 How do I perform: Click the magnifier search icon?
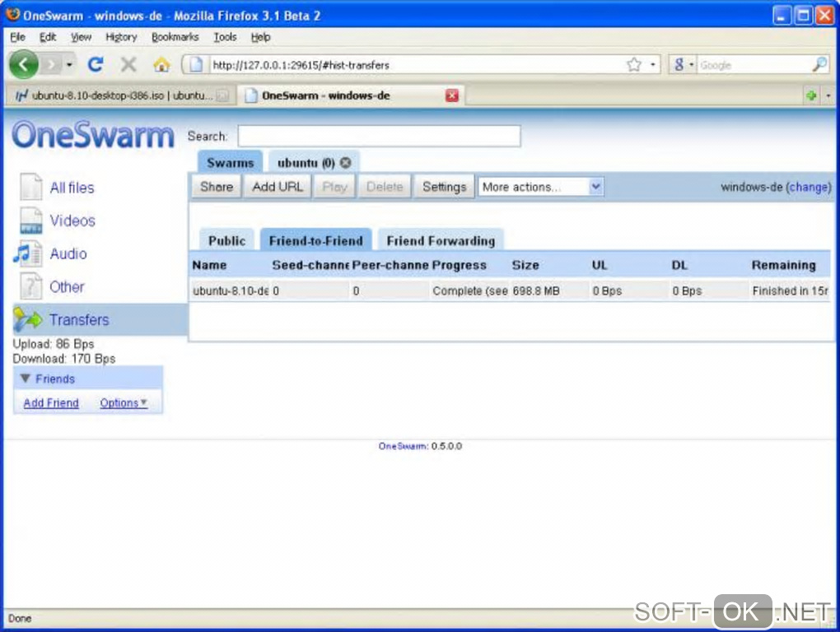[819, 65]
